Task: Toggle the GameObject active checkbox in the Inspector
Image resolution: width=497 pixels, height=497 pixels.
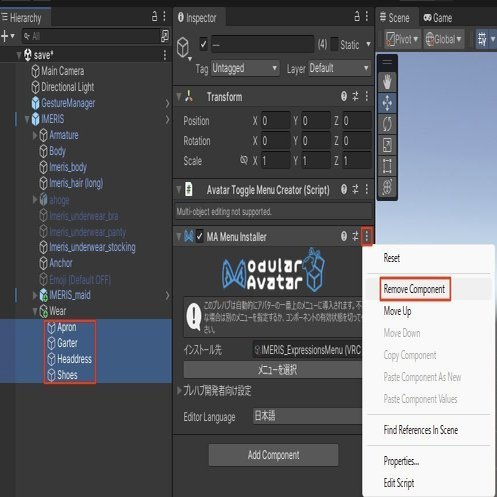Action: [203, 44]
